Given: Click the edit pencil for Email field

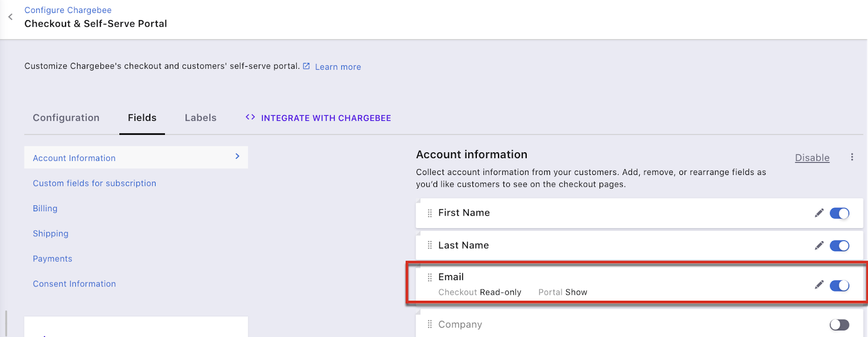Looking at the screenshot, I should 819,285.
